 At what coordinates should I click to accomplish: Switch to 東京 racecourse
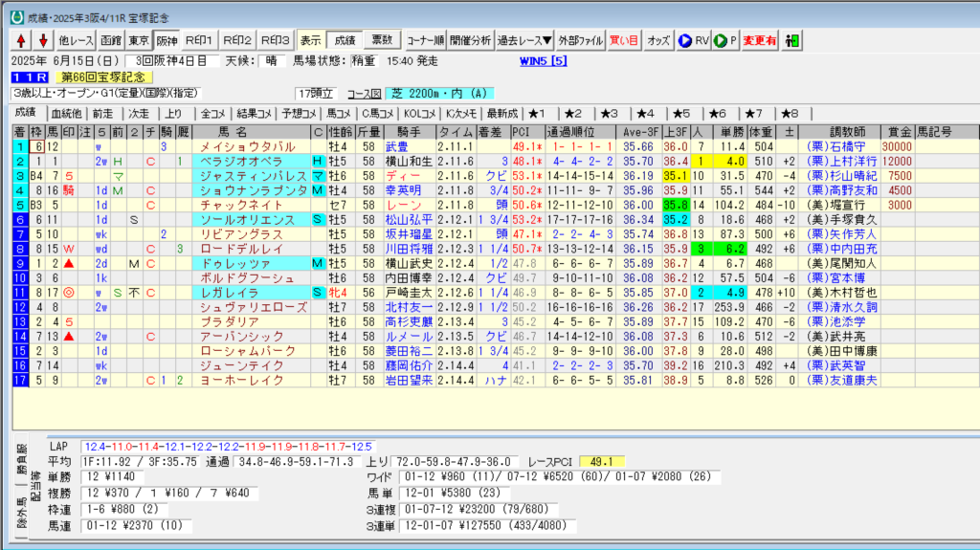pos(139,40)
